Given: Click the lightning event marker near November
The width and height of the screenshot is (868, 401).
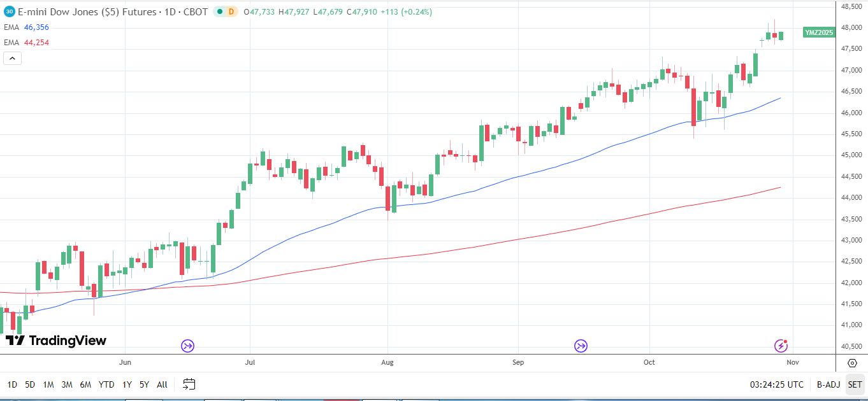Looking at the screenshot, I should 780,346.
